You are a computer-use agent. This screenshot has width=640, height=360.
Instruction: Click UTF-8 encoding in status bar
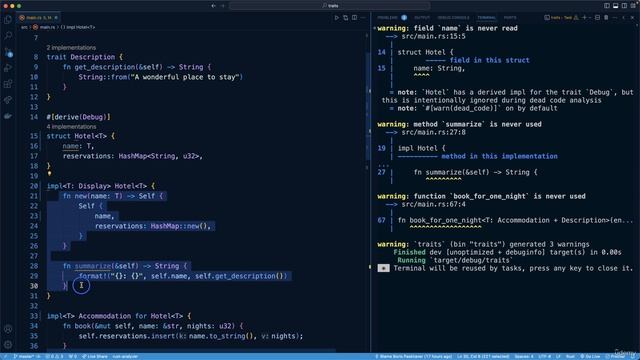544,356
